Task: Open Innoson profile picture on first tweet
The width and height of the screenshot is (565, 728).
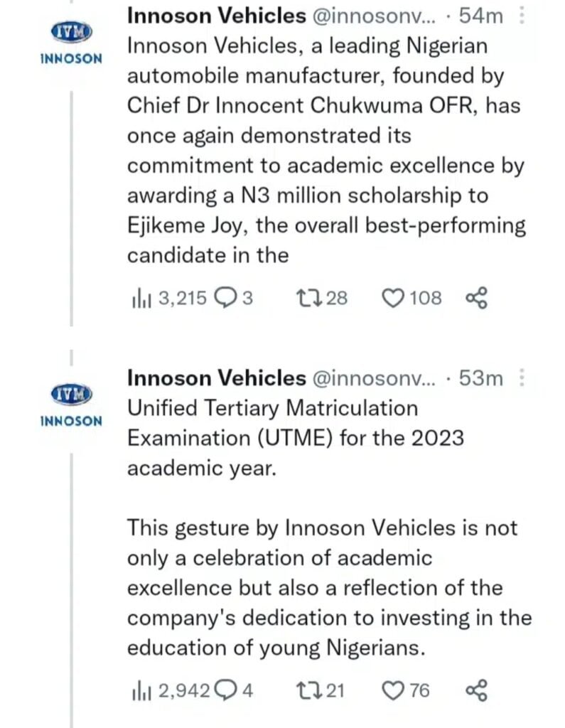Action: (x=71, y=31)
